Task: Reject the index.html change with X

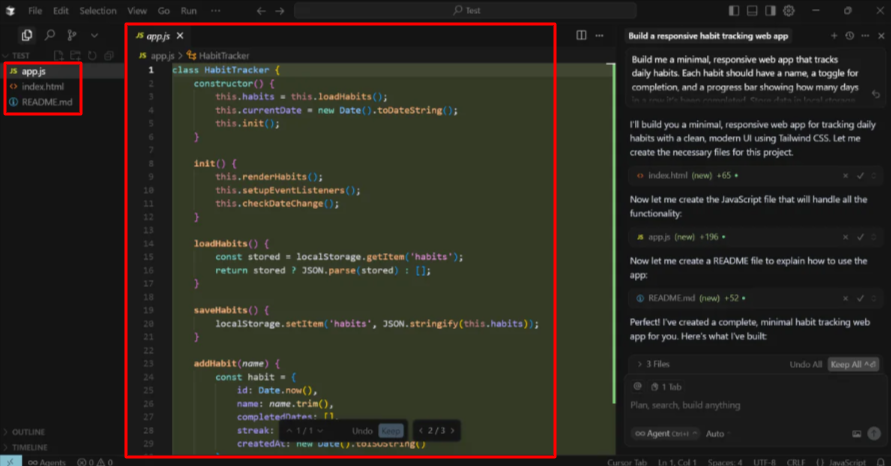Action: click(846, 176)
